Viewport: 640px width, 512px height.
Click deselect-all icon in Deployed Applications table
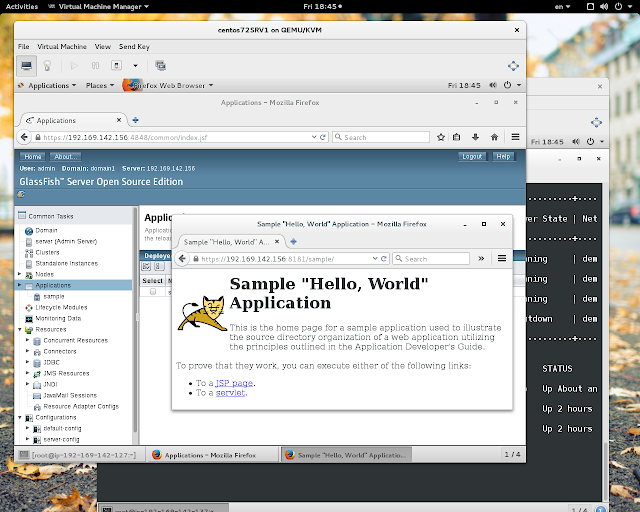pos(159,267)
